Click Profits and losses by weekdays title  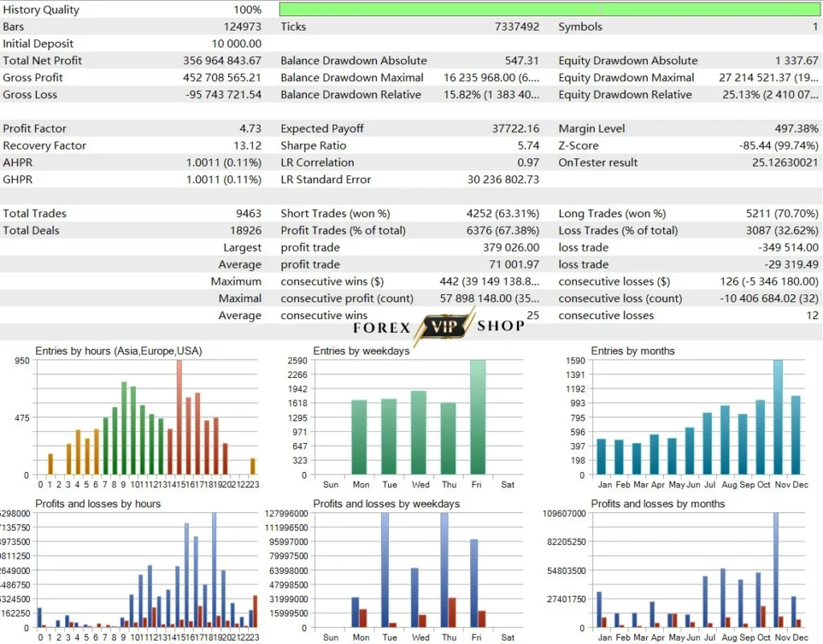387,504
